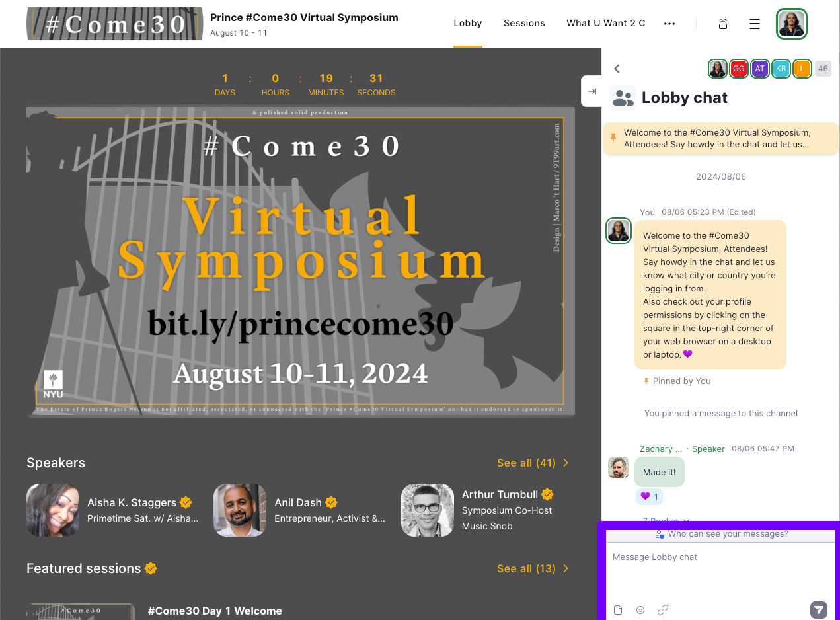Open the What U Want 2 C tab

606,23
